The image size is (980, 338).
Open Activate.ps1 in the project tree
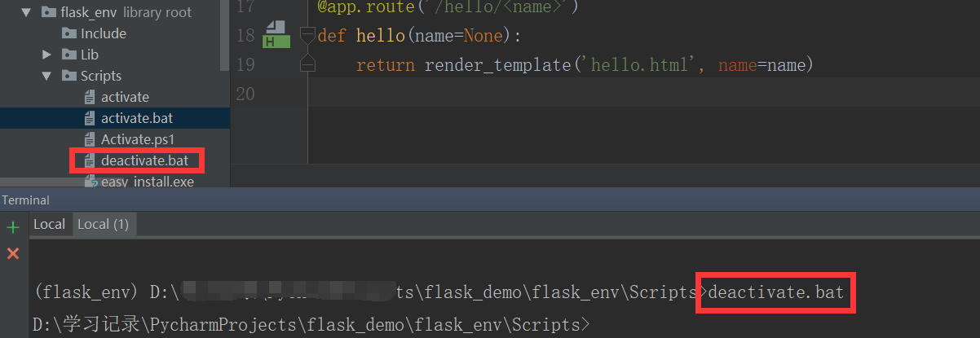coord(138,139)
